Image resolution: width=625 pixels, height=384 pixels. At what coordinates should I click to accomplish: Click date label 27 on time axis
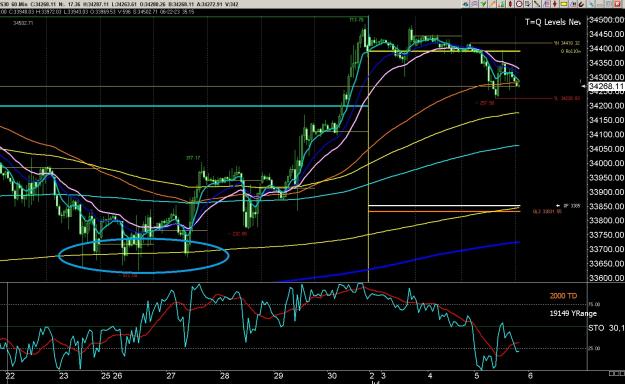point(171,376)
